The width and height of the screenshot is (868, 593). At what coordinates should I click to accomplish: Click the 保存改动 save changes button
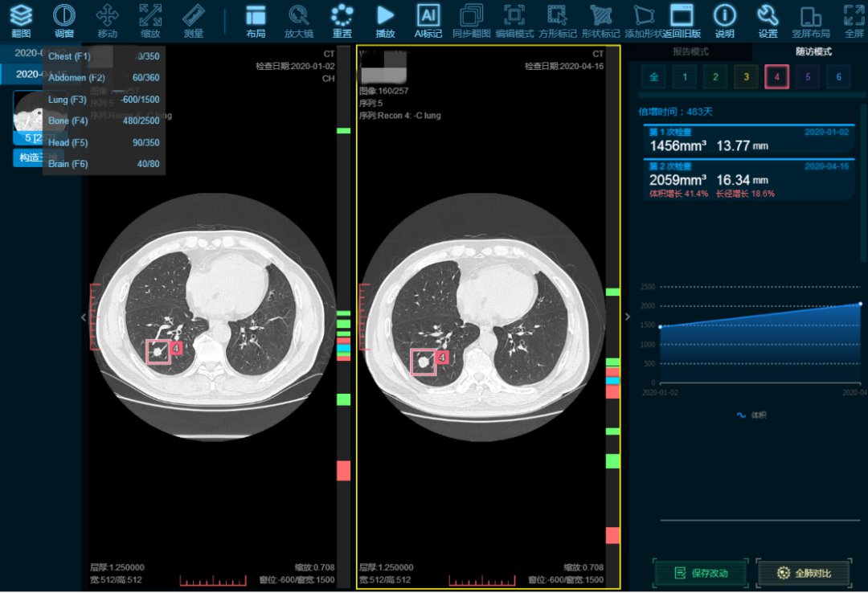click(701, 573)
